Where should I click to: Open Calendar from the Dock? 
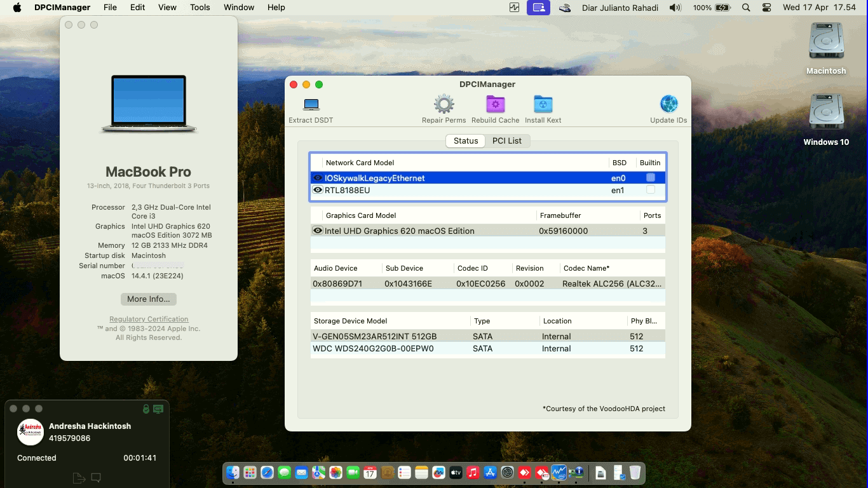pyautogui.click(x=369, y=472)
